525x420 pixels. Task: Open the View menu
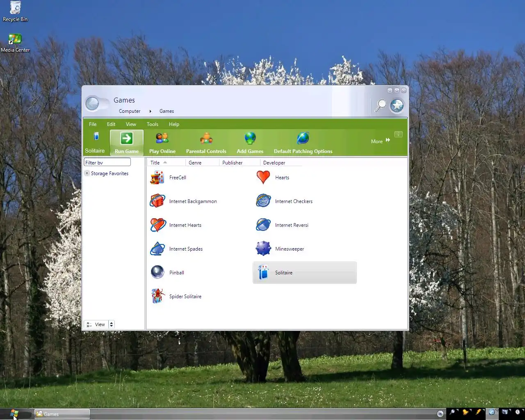click(131, 124)
